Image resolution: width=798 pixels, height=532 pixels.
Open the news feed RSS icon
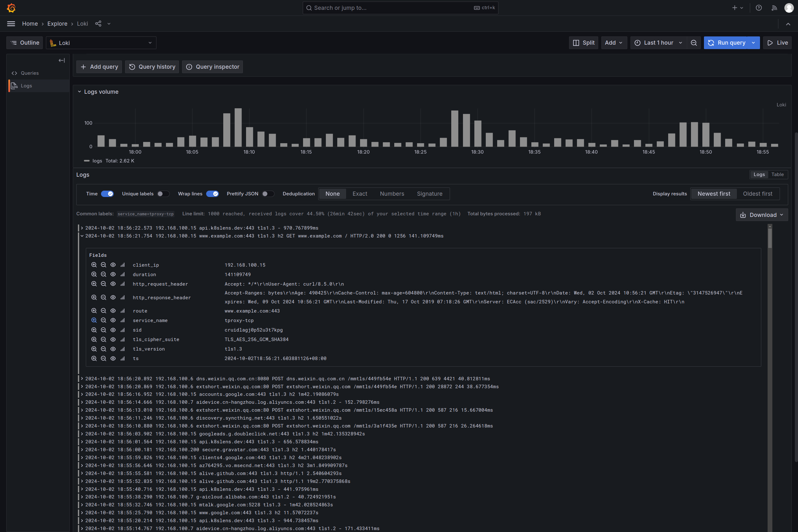(x=774, y=8)
